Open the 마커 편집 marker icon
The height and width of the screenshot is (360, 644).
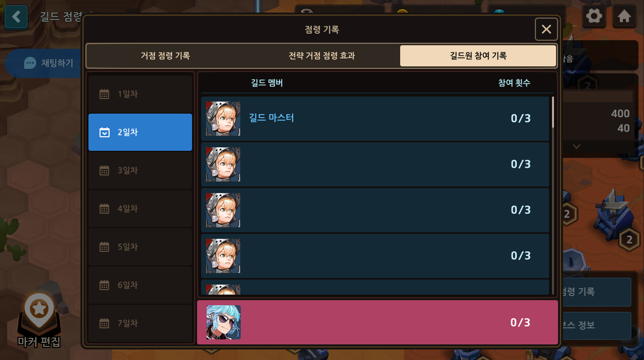(39, 314)
